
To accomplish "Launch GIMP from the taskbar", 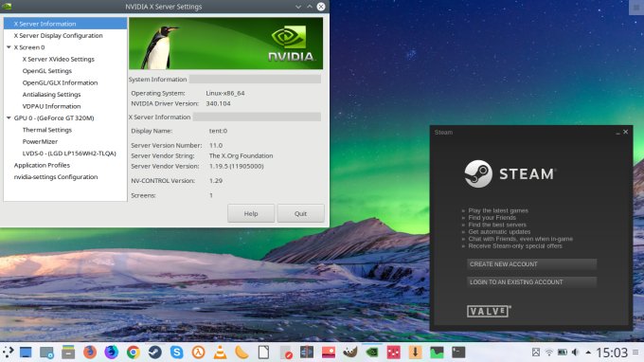I will [350, 353].
